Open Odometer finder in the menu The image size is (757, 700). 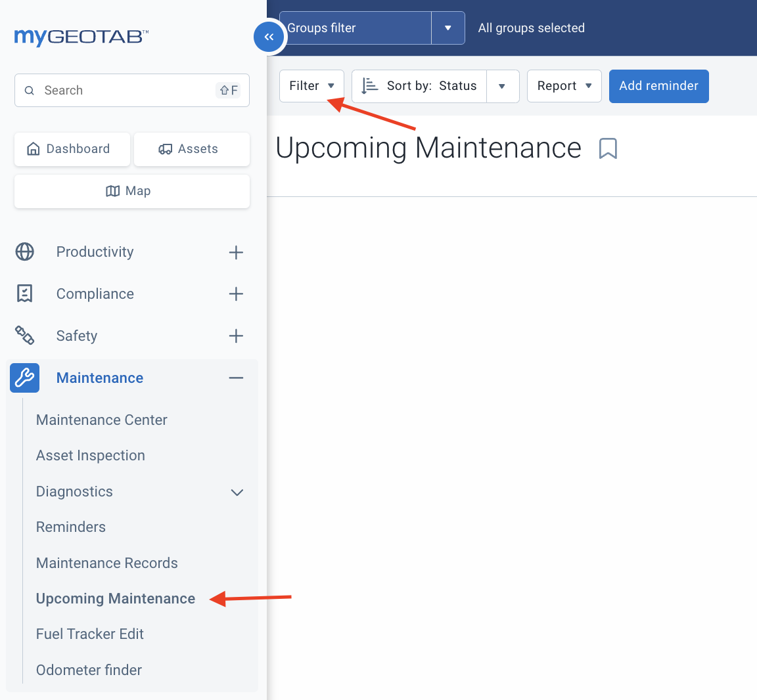click(89, 670)
